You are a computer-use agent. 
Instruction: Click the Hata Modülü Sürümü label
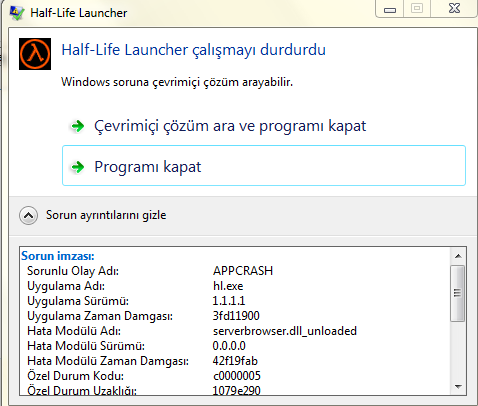[86, 346]
